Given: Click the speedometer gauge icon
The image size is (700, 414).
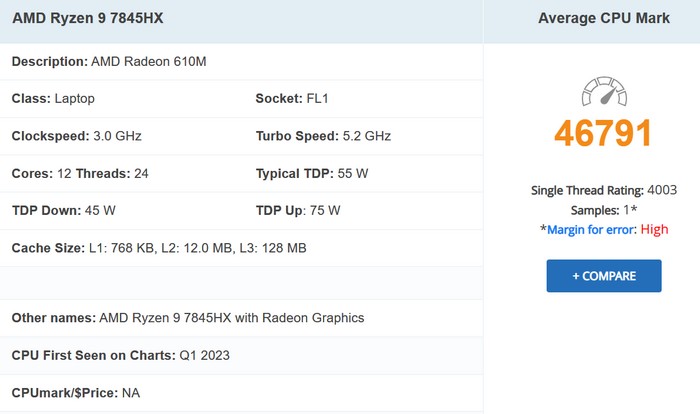Looking at the screenshot, I should pos(603,94).
